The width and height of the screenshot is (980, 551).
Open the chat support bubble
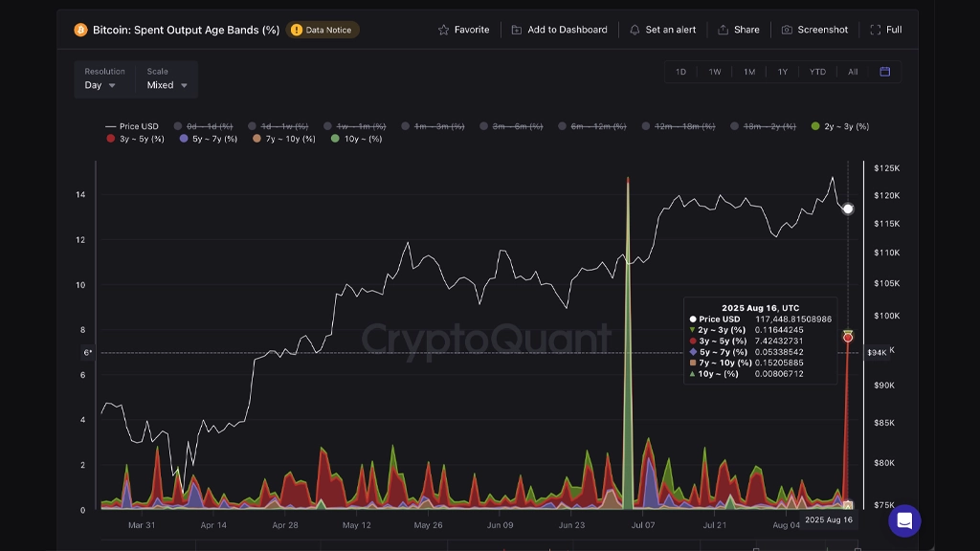904,520
